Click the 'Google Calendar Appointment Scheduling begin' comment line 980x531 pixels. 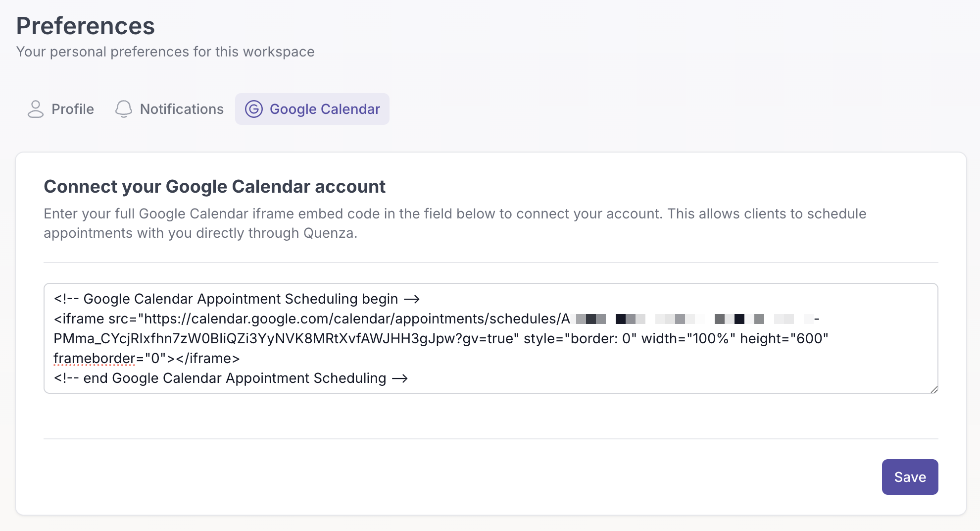point(237,299)
